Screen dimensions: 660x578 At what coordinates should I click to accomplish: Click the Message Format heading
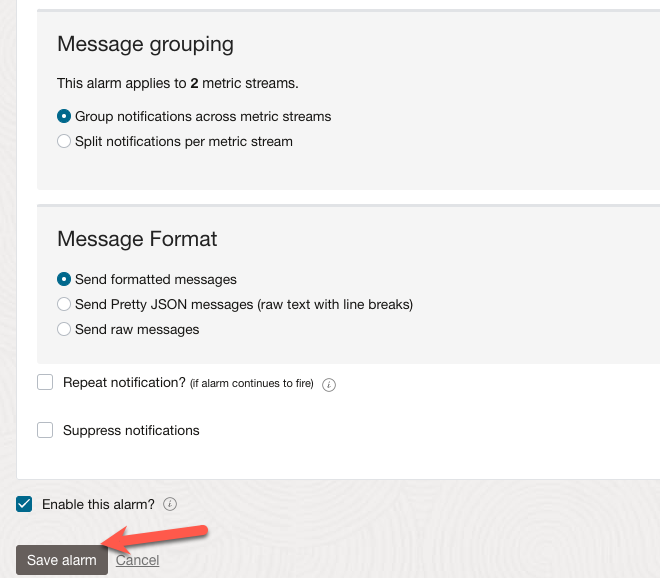(x=137, y=239)
